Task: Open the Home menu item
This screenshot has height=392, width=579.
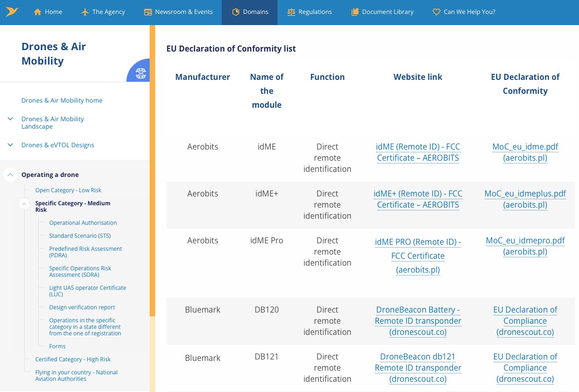Action: (48, 12)
